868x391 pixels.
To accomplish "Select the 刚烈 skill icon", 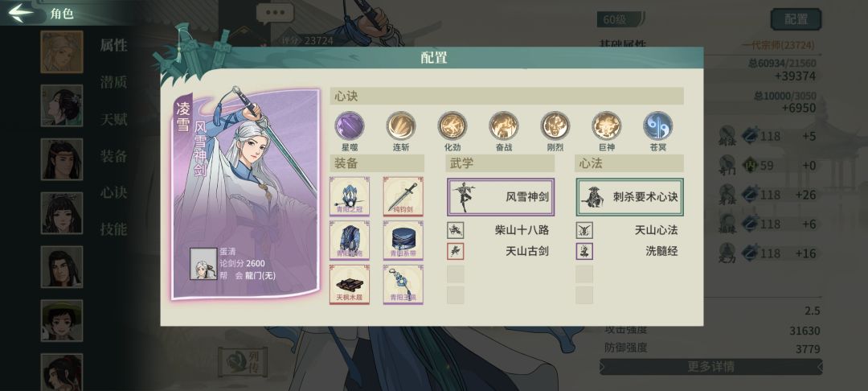I will click(555, 126).
